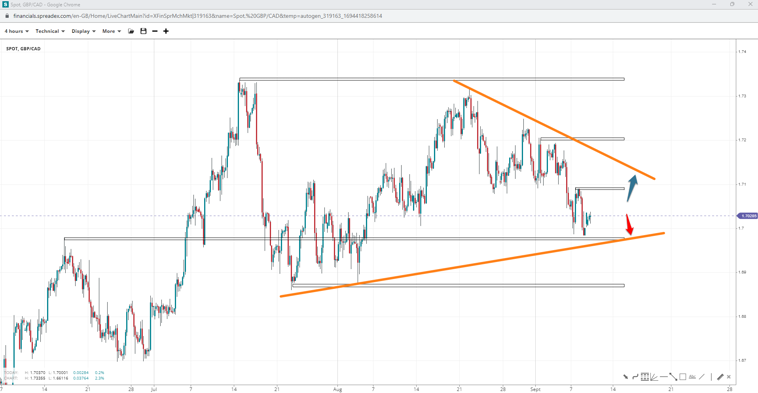Select the grid retracement levels tool
This screenshot has height=393, width=758.
pyautogui.click(x=645, y=377)
